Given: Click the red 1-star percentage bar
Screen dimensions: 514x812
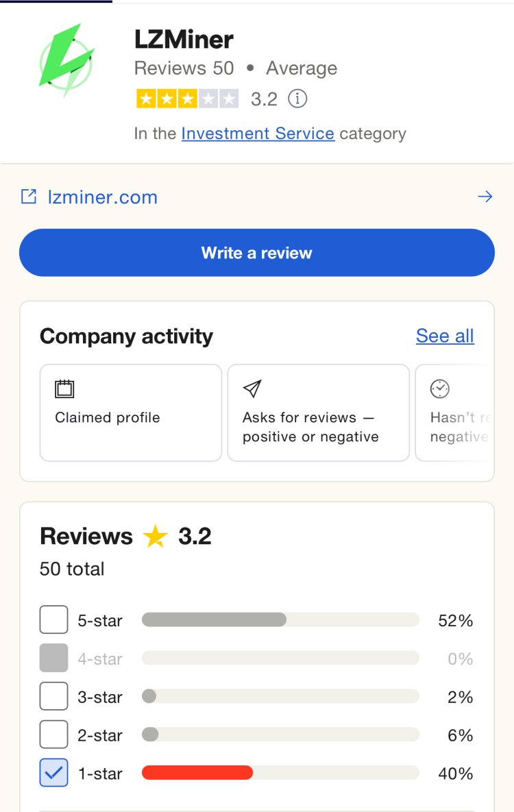Looking at the screenshot, I should [197, 773].
